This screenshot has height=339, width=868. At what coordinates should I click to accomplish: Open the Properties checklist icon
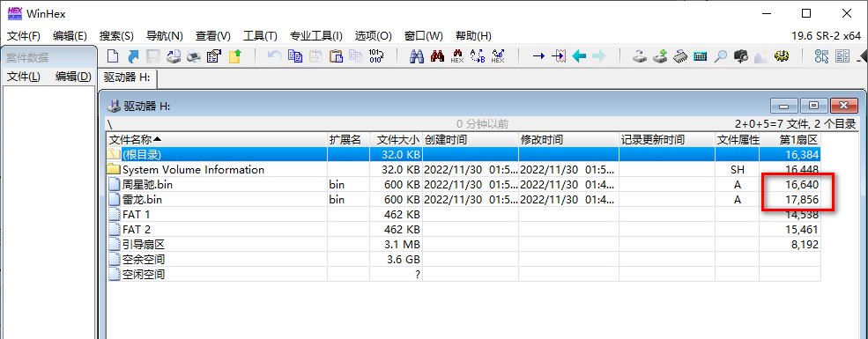pos(214,55)
